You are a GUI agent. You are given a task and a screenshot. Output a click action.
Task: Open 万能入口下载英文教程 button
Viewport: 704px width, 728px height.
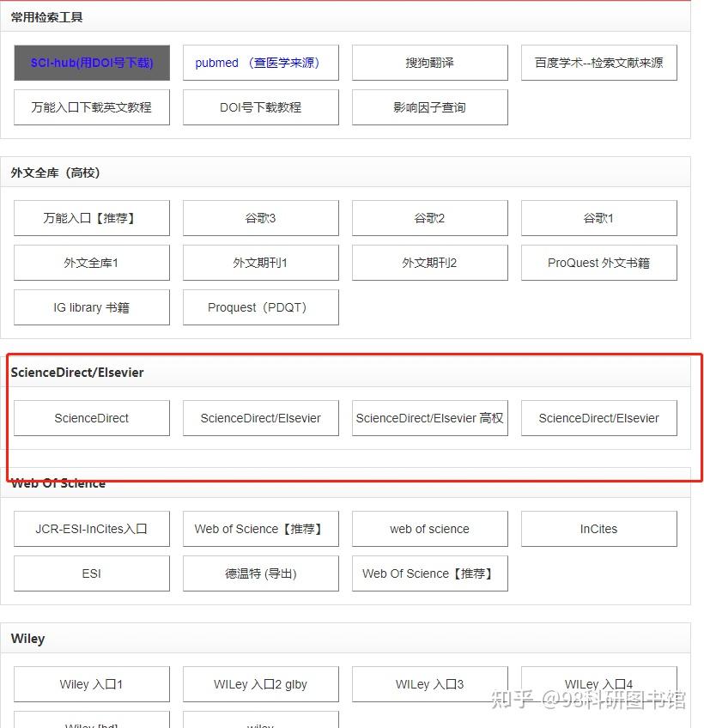(x=92, y=107)
